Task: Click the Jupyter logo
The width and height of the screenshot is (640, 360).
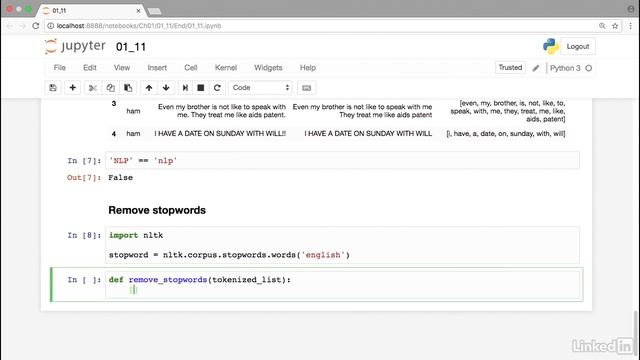Action: 75,46
